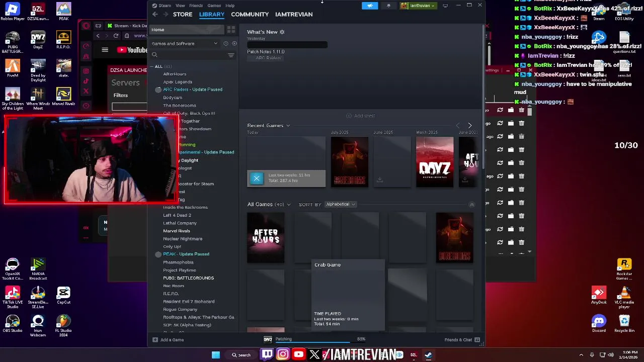Go back with the Steam back arrow
The height and width of the screenshot is (362, 644).
coord(155,14)
